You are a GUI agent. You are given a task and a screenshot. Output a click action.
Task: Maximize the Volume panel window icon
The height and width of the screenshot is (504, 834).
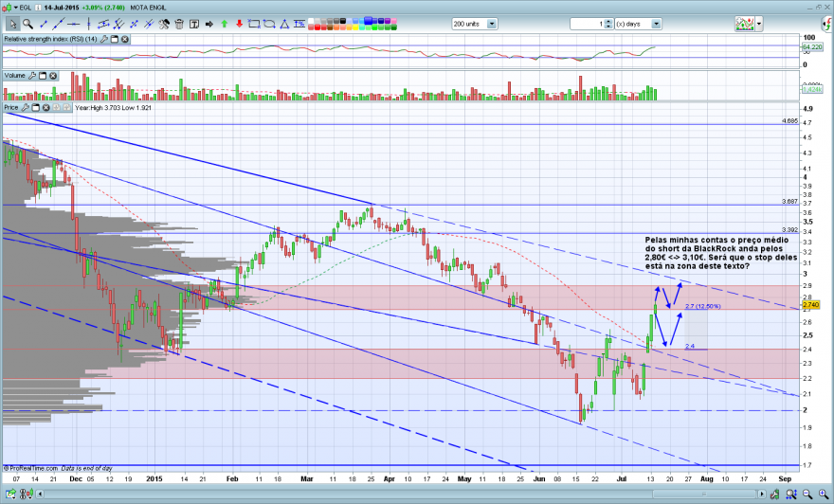(43, 76)
